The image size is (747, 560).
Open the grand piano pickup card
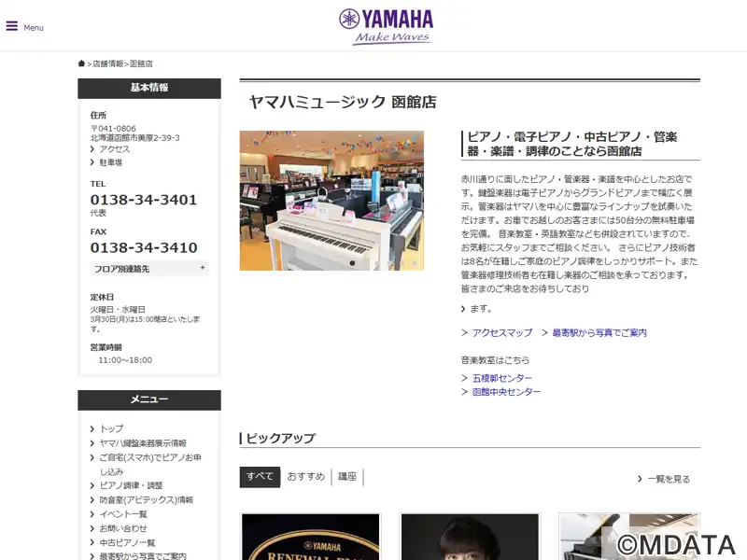[629, 537]
